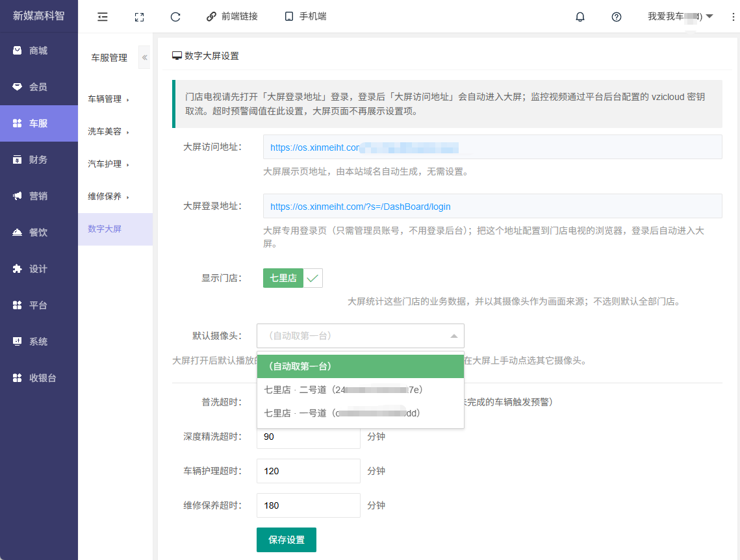Toggle the sidebar collapse menu icon
Screen dimensions: 740x560
point(103,17)
